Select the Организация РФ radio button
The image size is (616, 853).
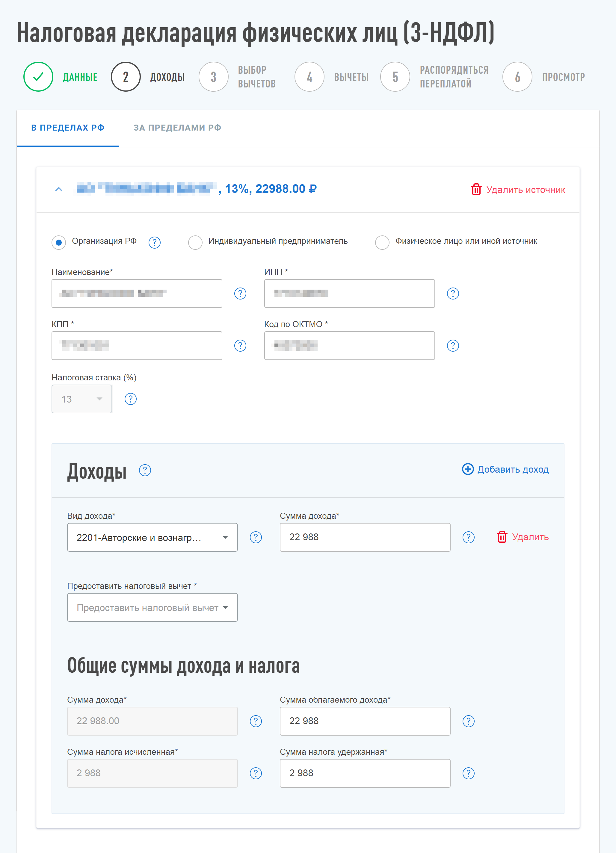[x=59, y=243]
